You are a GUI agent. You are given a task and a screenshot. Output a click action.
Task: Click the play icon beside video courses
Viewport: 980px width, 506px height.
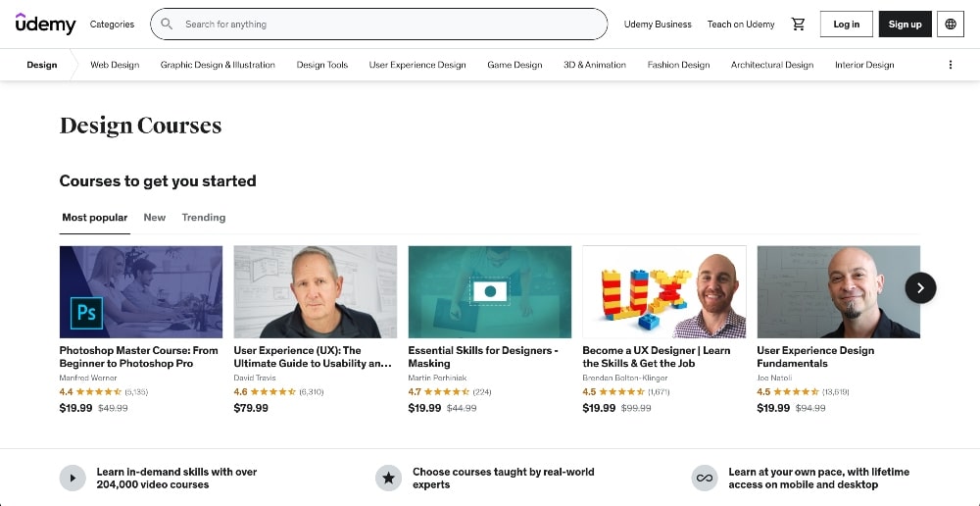[x=73, y=479]
